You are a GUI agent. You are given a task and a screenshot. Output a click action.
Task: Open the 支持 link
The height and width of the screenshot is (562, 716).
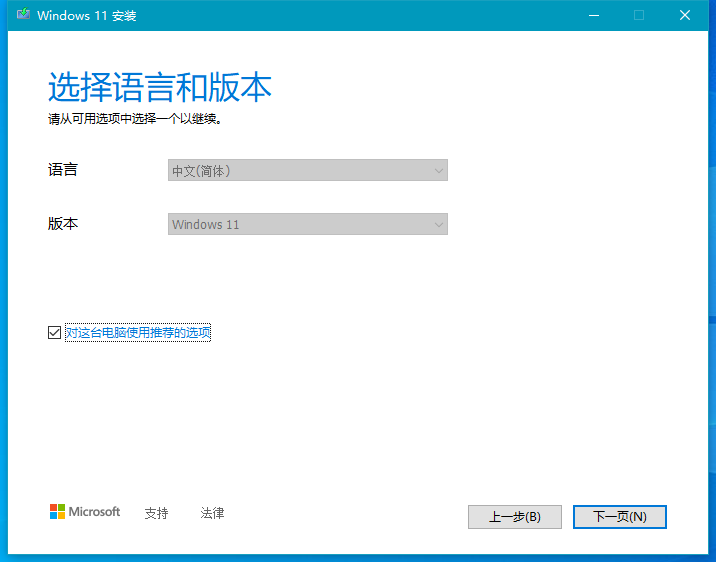click(x=157, y=513)
